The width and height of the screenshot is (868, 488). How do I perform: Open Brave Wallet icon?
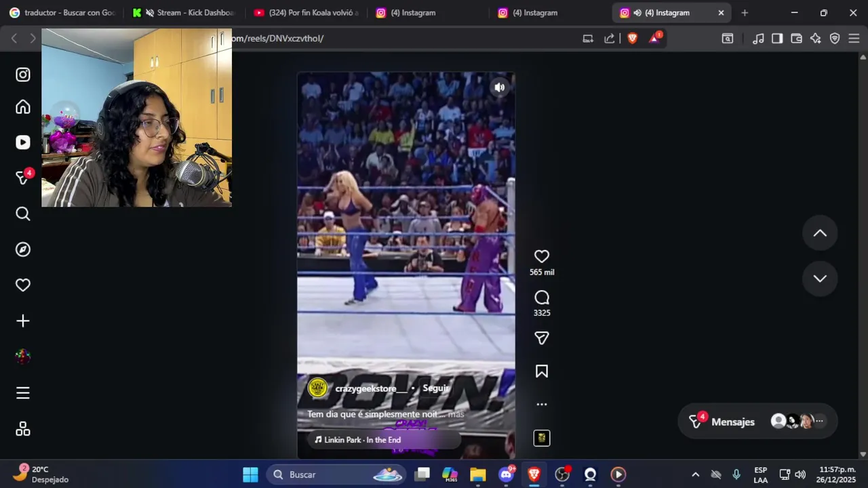pos(797,39)
